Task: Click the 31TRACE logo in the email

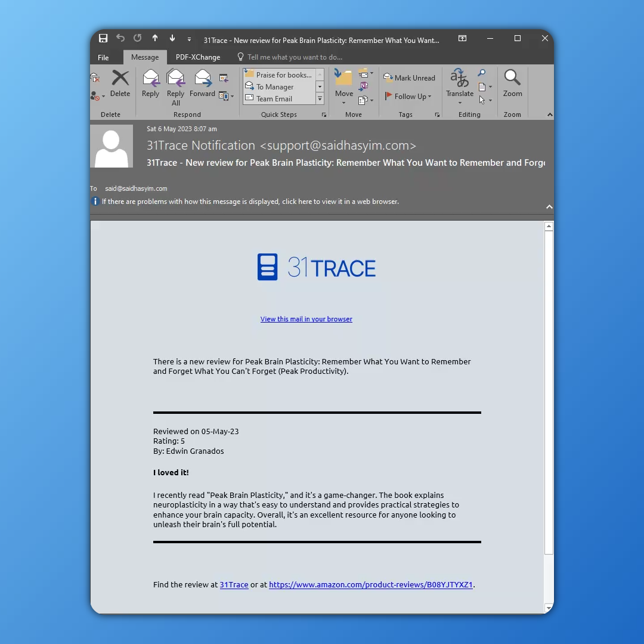Action: coord(316,267)
